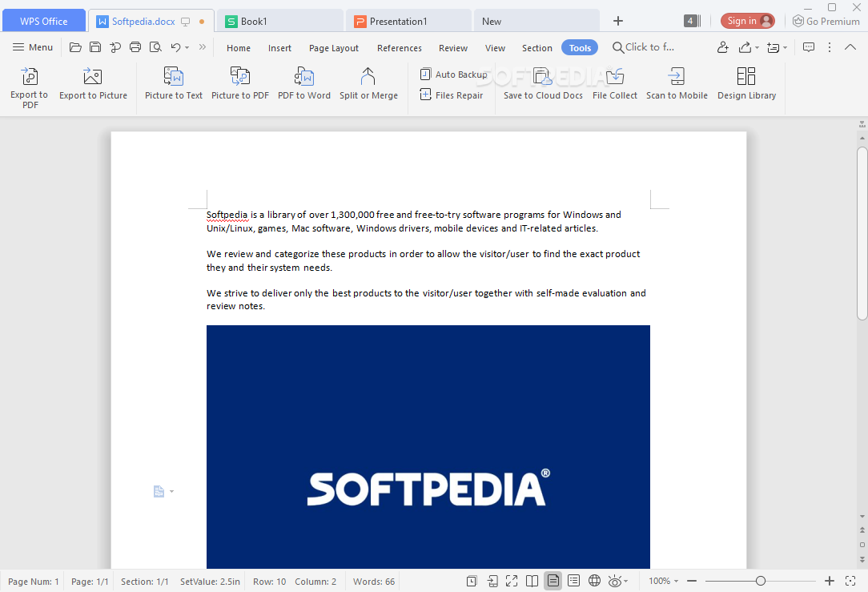
Task: Open the Section ribbon tab
Action: (x=537, y=48)
